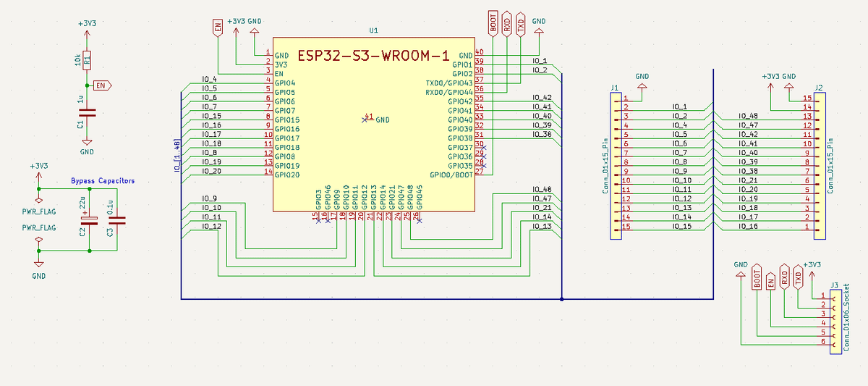The width and height of the screenshot is (868, 386).
Task: Click the GPIO0/BOOT pin name
Action: coord(451,175)
